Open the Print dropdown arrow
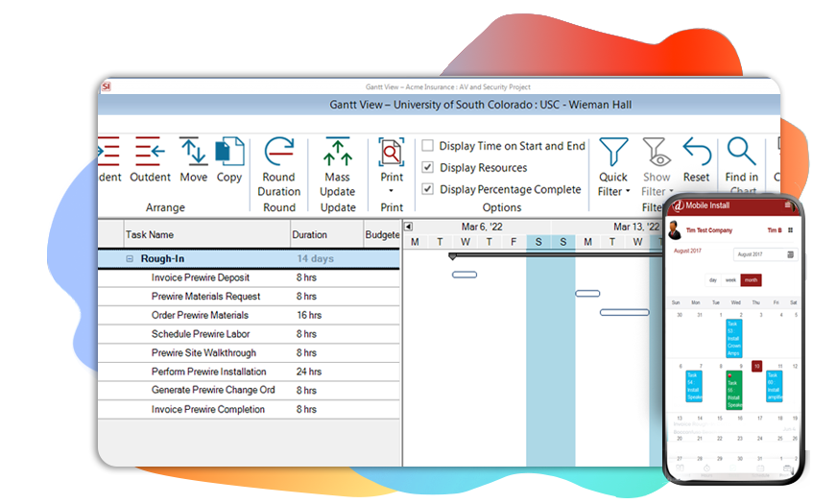837x504 pixels. click(392, 191)
